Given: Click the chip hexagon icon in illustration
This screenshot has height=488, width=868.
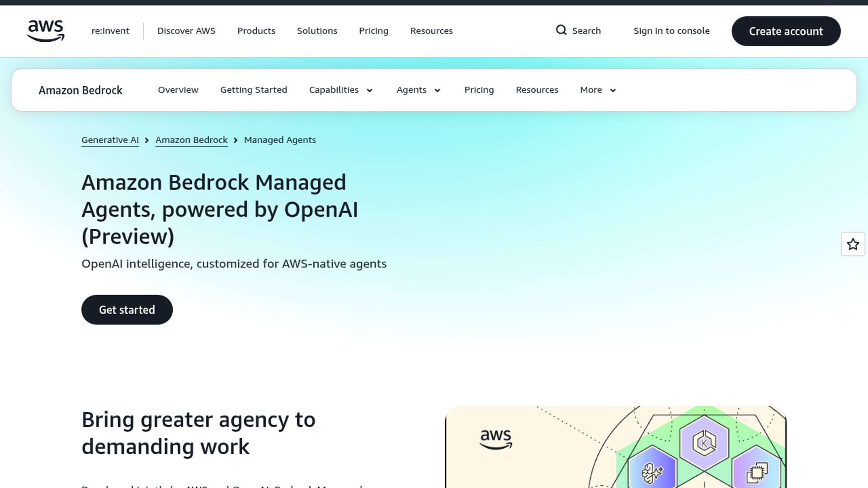Looking at the screenshot, I should pos(757,470).
